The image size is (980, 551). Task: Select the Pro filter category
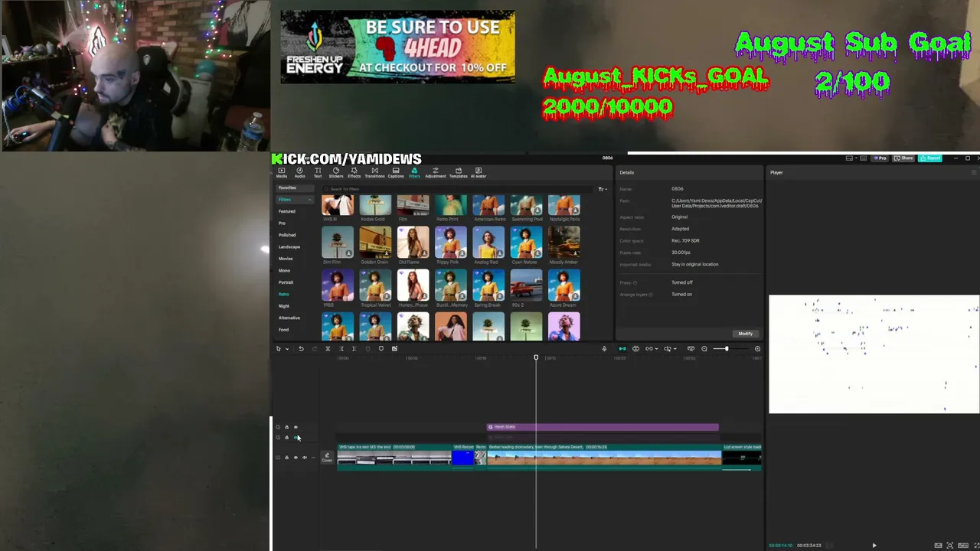tap(282, 223)
